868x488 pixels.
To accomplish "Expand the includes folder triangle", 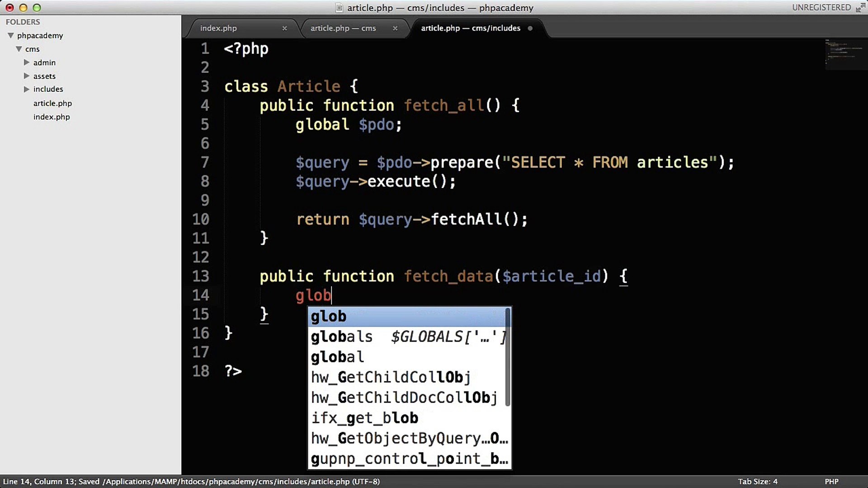I will coord(27,89).
